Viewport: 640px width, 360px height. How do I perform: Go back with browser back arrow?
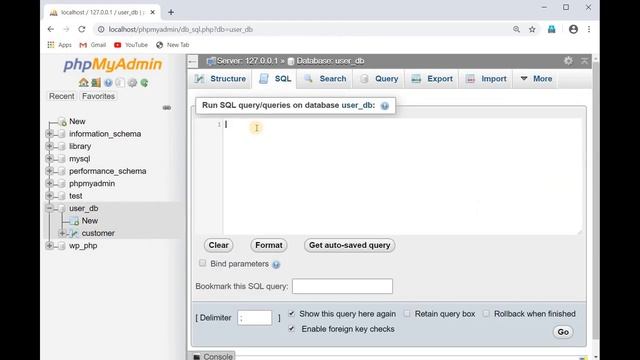point(51,29)
